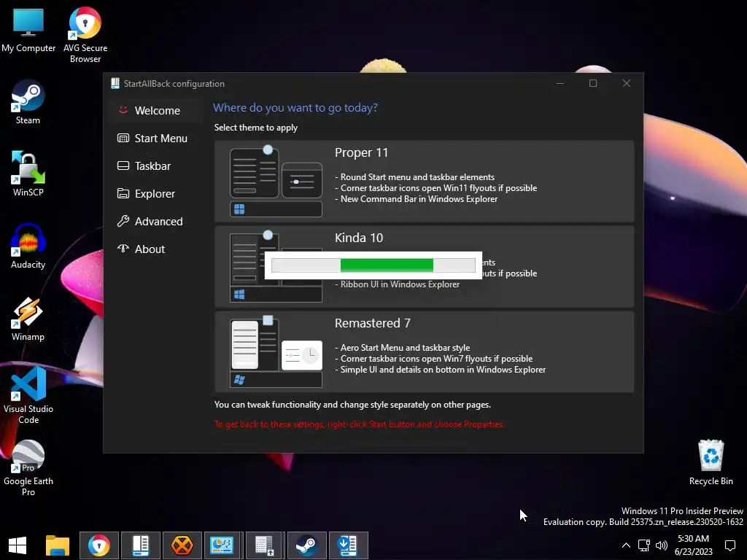747x560 pixels.
Task: Close the StartAllBack configuration window
Action: coord(627,83)
